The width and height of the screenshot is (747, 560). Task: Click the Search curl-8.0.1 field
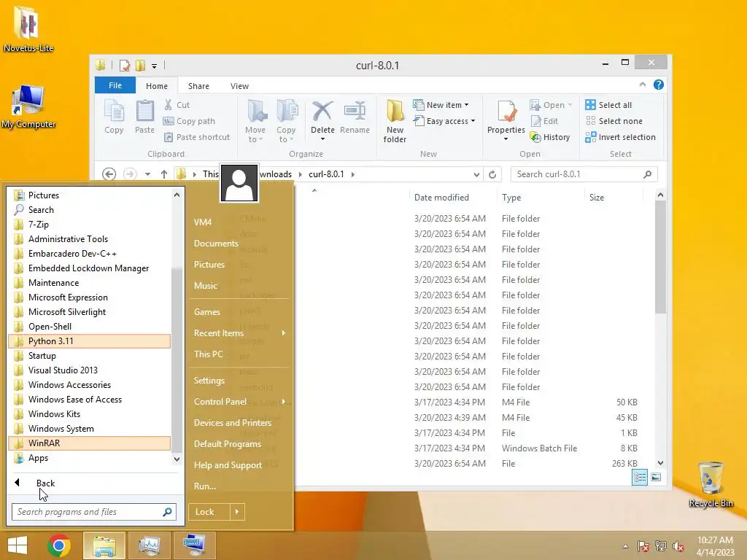584,174
